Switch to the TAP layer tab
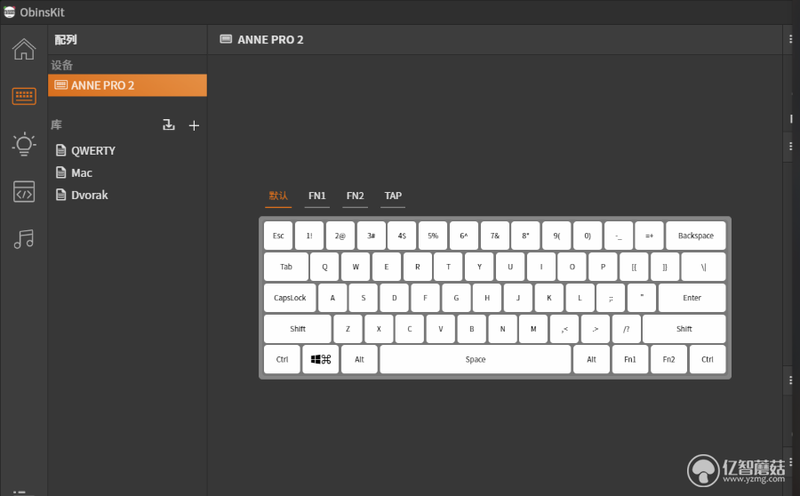Screen dimensions: 800x496 pos(393,196)
